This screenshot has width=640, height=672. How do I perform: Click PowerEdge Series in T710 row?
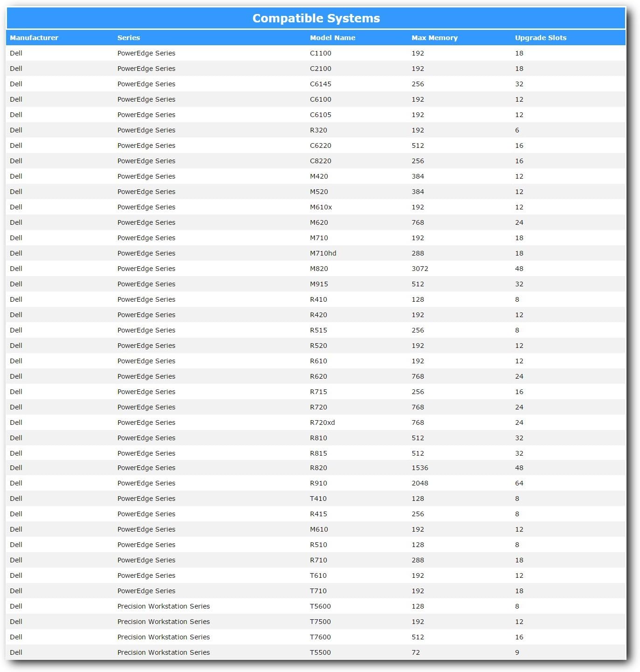tap(146, 591)
